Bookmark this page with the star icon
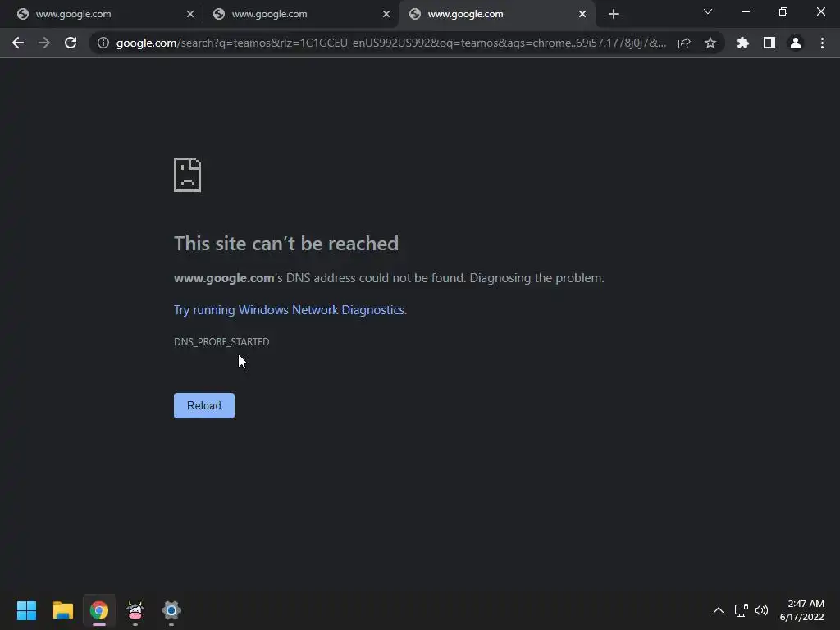This screenshot has height=630, width=840. click(710, 43)
